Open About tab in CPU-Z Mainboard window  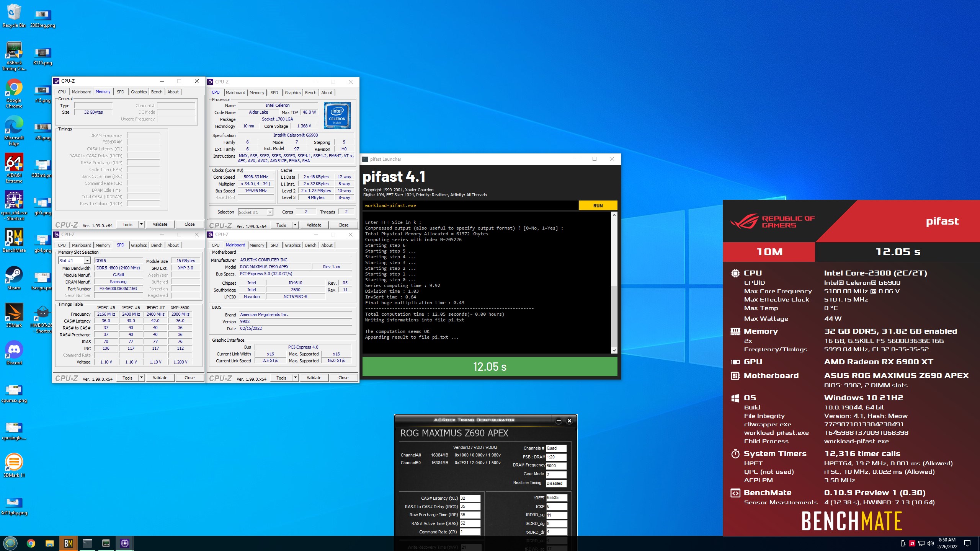tap(327, 245)
